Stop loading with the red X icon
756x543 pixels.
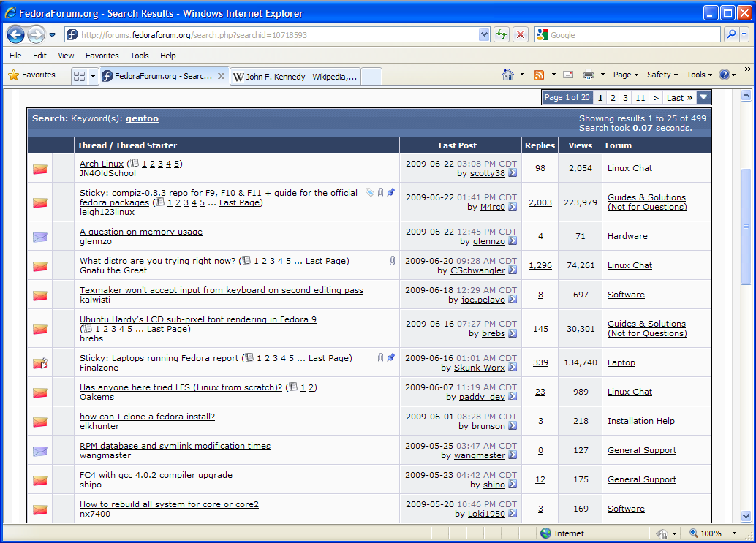coord(521,34)
